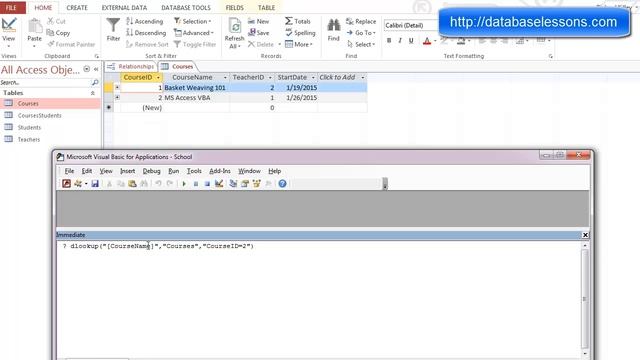The width and height of the screenshot is (640, 360).
Task: Create a New record from the ribbon
Action: pos(258,21)
